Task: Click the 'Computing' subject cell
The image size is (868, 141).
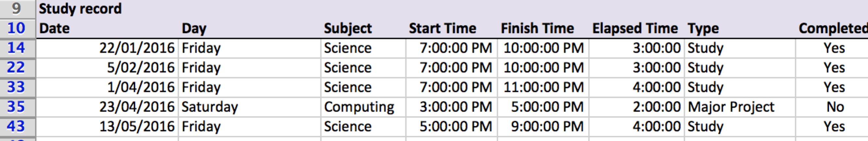Action: click(x=359, y=107)
